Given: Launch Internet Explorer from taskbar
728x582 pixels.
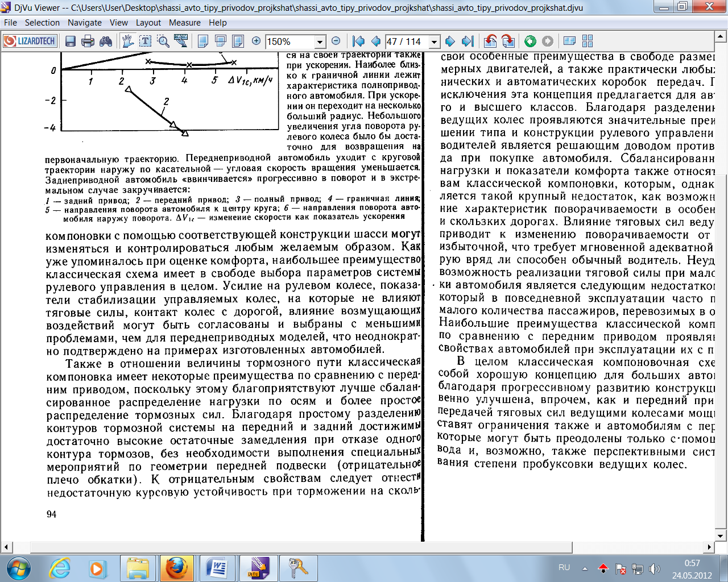Looking at the screenshot, I should [x=60, y=568].
